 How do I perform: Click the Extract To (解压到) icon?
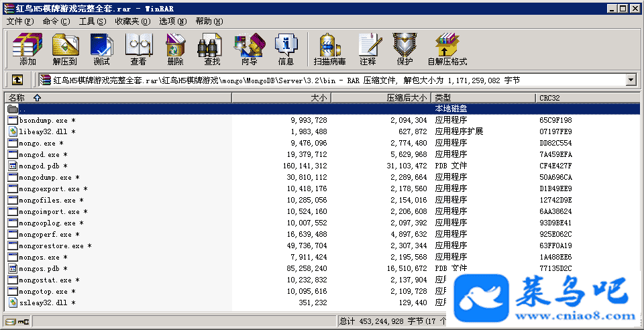click(65, 49)
